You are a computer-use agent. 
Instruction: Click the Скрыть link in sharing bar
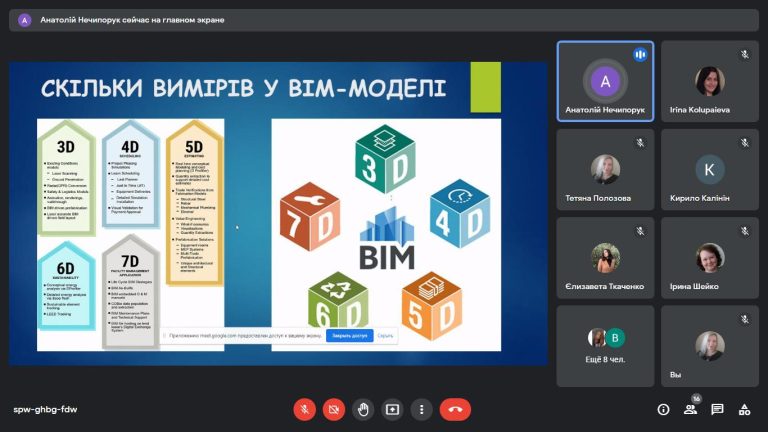tap(385, 336)
